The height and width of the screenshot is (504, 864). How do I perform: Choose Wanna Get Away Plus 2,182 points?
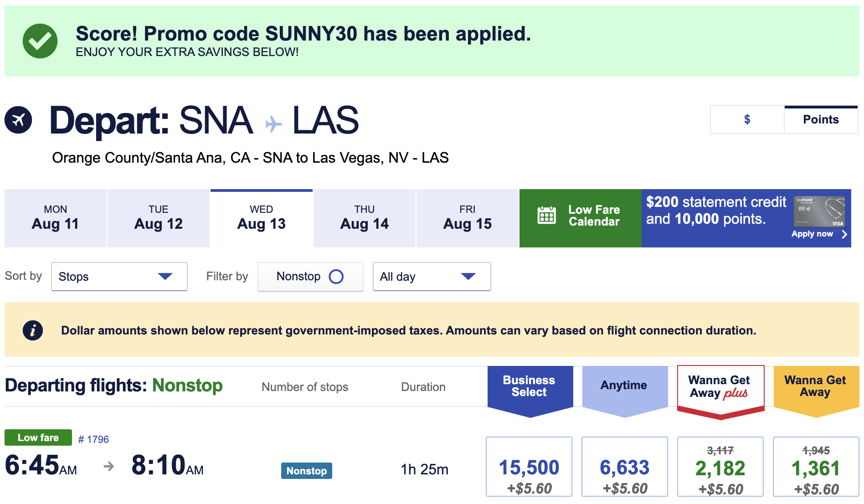click(x=720, y=467)
